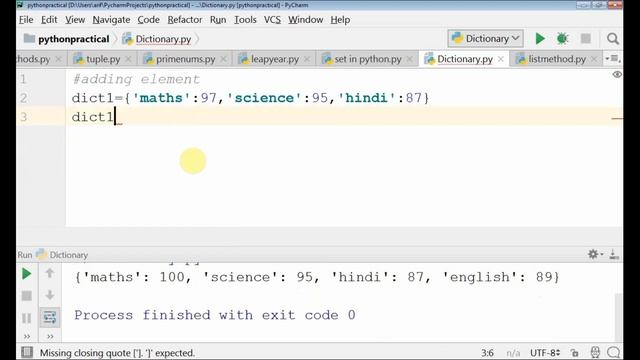This screenshot has width=640, height=360.
Task: Open Run panel settings gear
Action: click(595, 254)
